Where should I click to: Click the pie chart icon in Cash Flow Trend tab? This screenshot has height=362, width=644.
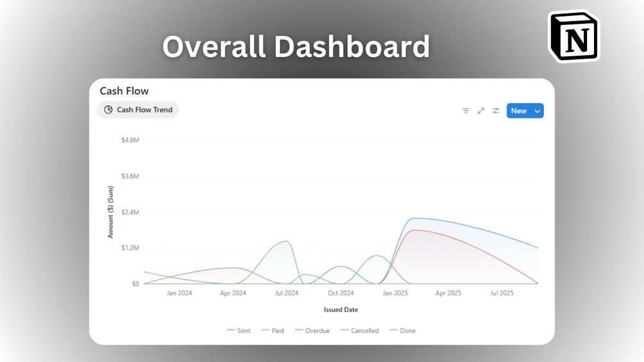(x=108, y=110)
